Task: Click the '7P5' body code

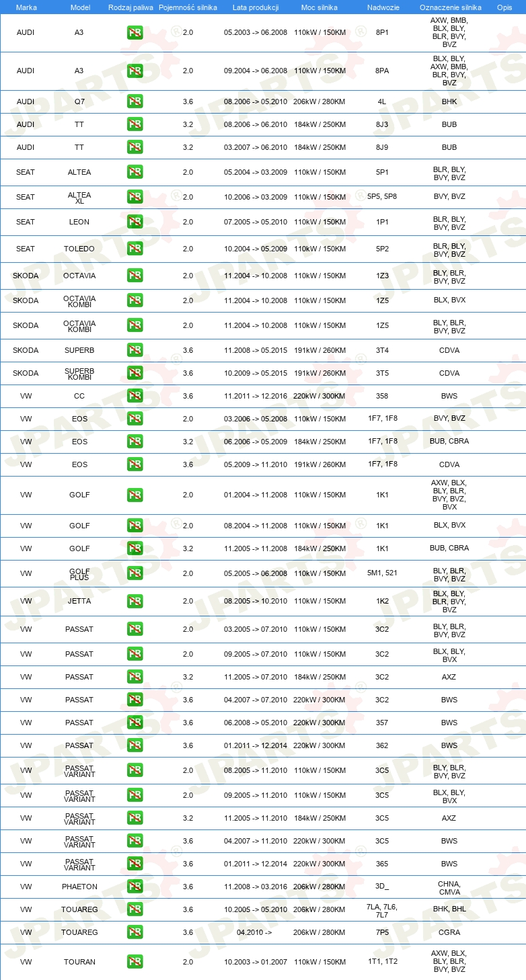Action: coord(382,932)
